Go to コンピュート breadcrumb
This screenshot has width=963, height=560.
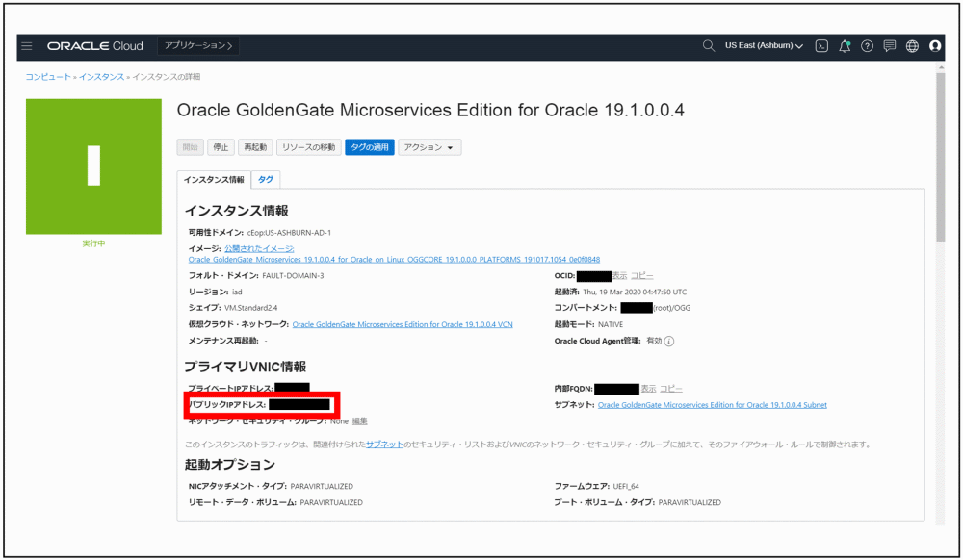tap(48, 77)
